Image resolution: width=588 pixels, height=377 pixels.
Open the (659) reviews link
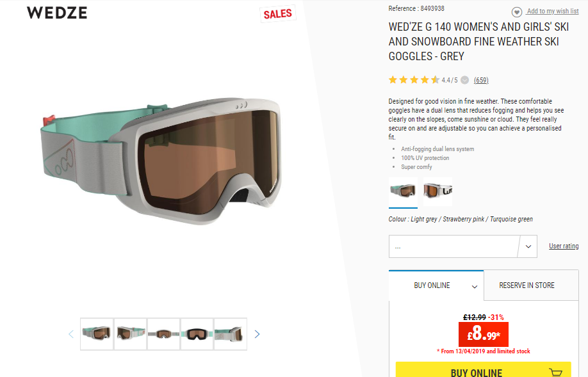(x=481, y=80)
